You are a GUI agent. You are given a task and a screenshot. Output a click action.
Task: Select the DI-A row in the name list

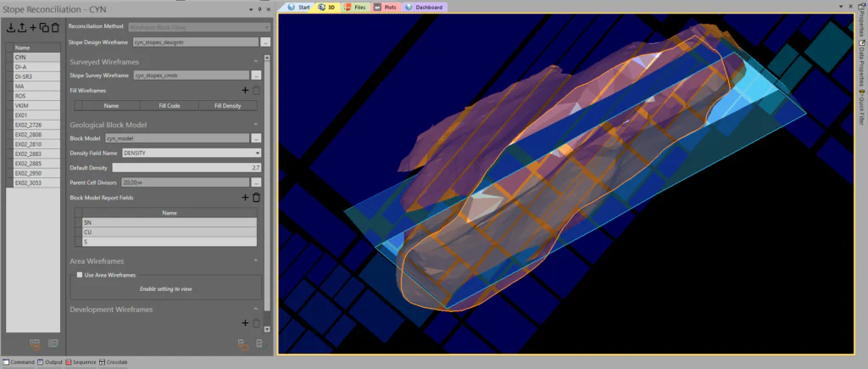pos(36,66)
